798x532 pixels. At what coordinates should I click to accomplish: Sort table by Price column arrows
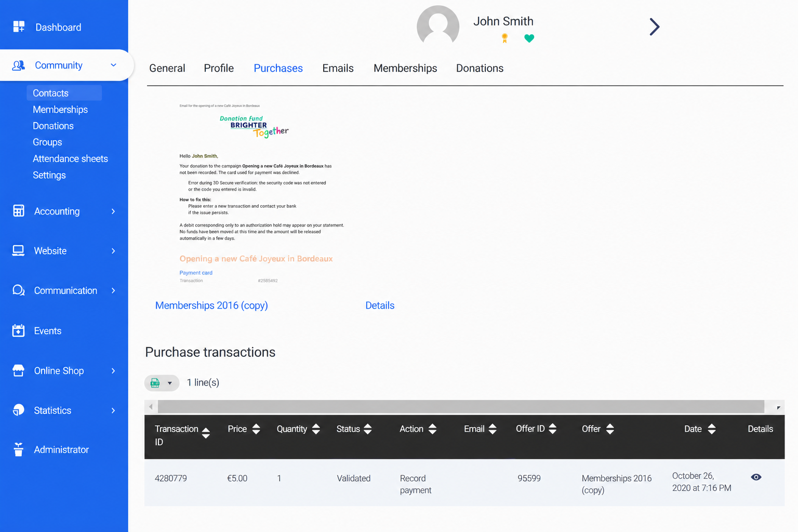[x=256, y=429]
